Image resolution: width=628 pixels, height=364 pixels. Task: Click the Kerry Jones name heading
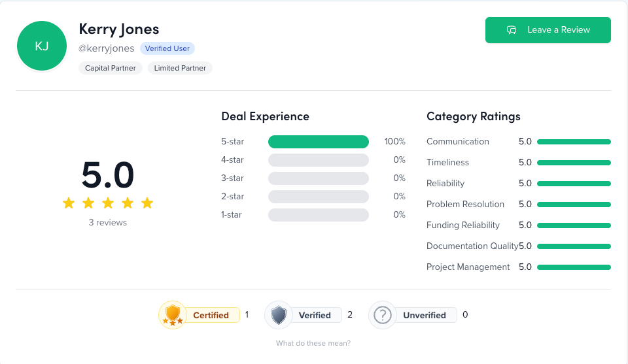coord(119,29)
